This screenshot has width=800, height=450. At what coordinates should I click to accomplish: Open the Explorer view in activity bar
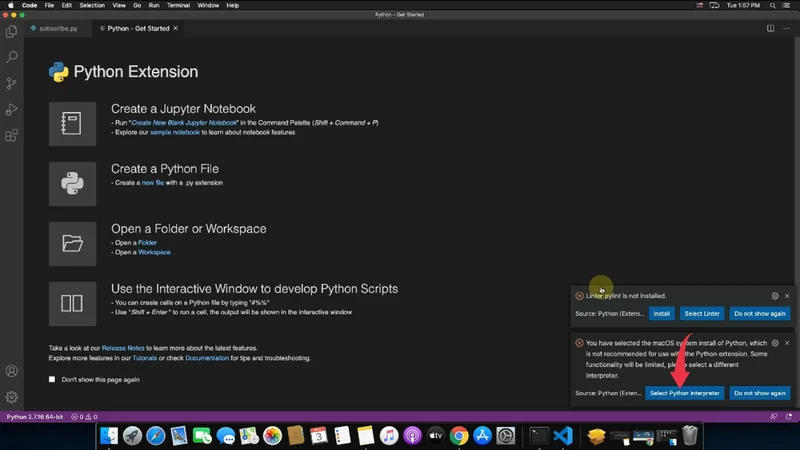(12, 32)
